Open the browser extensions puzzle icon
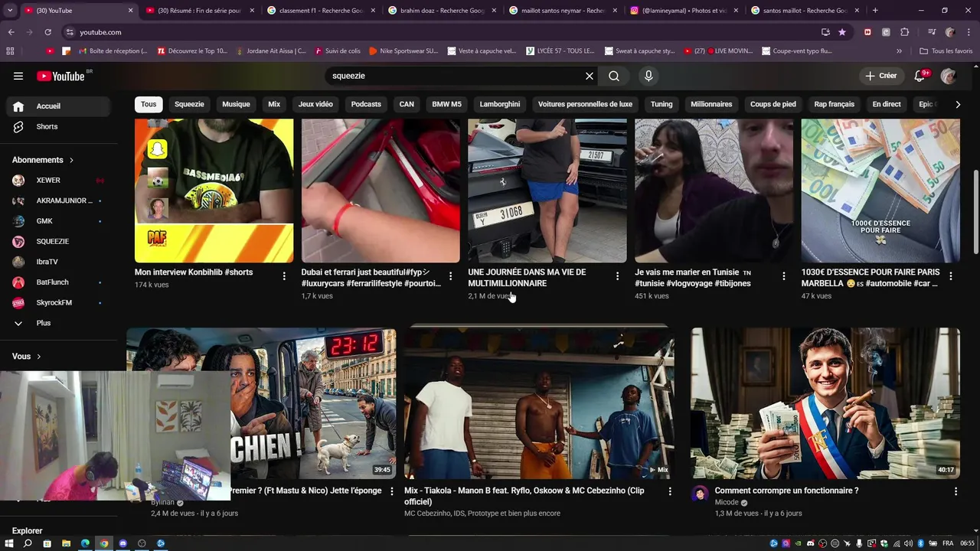This screenshot has height=551, width=980. (x=904, y=32)
